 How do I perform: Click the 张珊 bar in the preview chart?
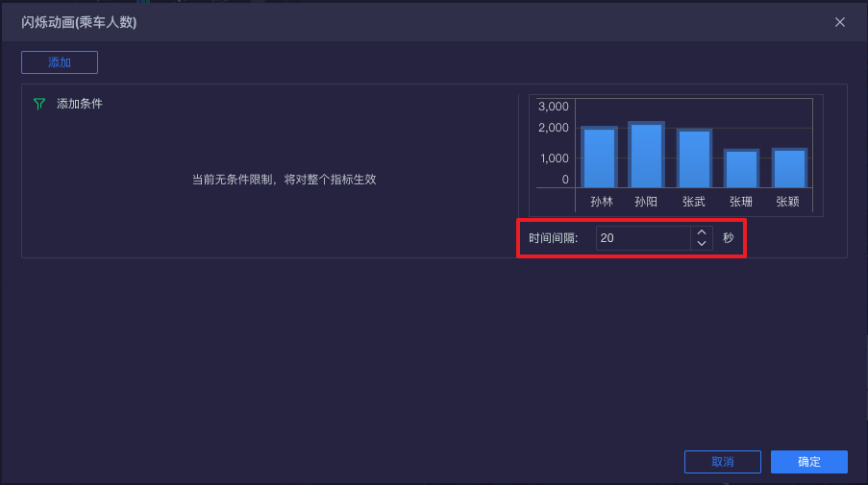tap(741, 168)
